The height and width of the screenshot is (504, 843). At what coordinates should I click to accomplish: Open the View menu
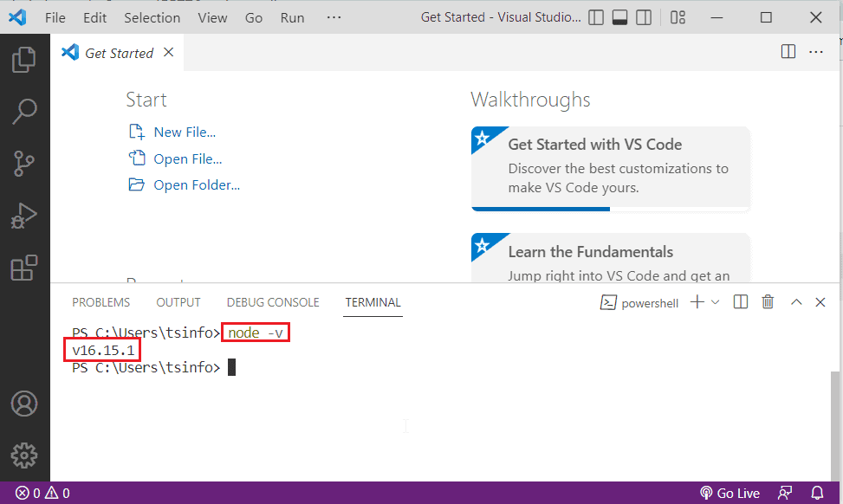pos(212,17)
